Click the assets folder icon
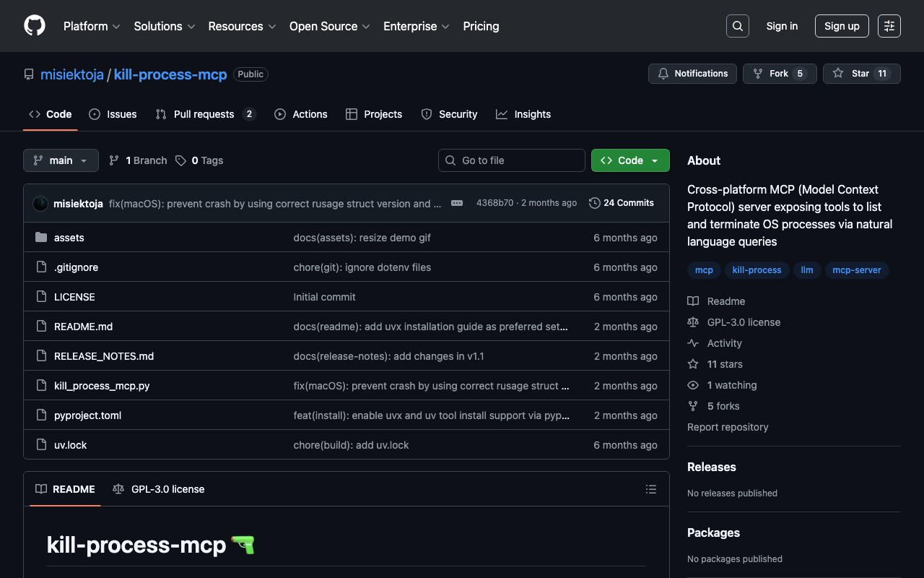 point(41,238)
